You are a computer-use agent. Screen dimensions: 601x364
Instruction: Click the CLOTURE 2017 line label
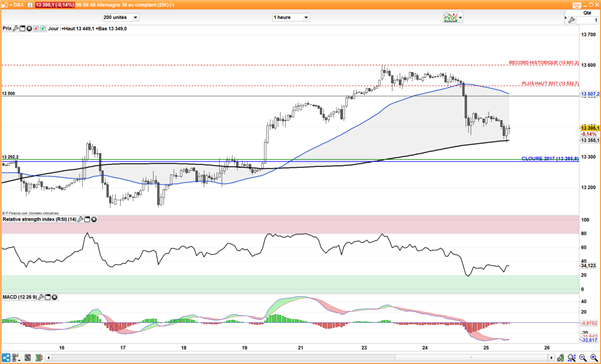(550, 159)
